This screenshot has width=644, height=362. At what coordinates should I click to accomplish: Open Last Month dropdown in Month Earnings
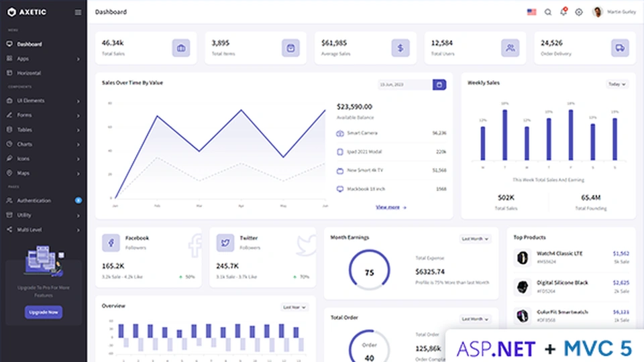[x=475, y=239]
